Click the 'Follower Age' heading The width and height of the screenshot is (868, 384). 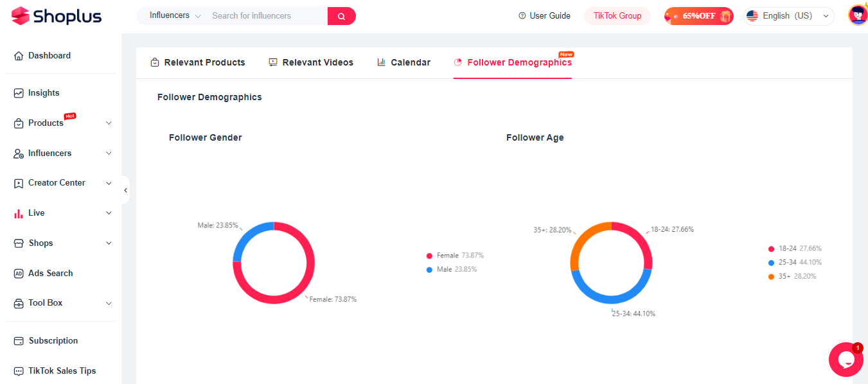coord(535,137)
